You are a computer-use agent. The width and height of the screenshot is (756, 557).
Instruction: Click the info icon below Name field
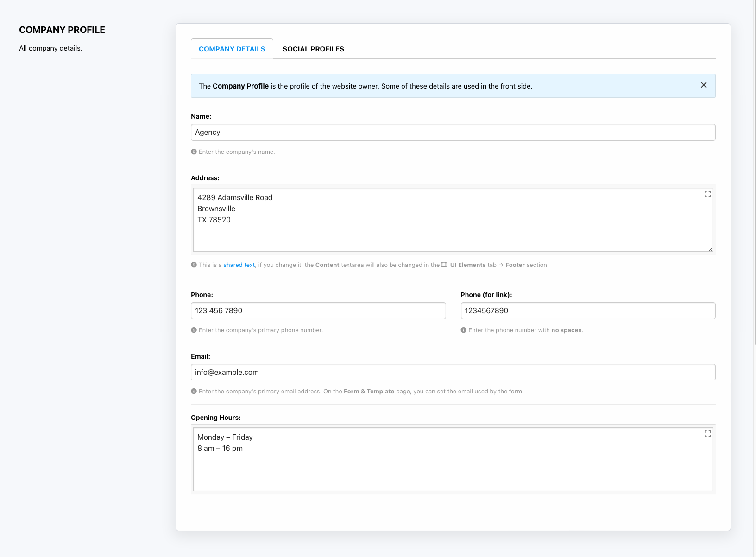(194, 152)
